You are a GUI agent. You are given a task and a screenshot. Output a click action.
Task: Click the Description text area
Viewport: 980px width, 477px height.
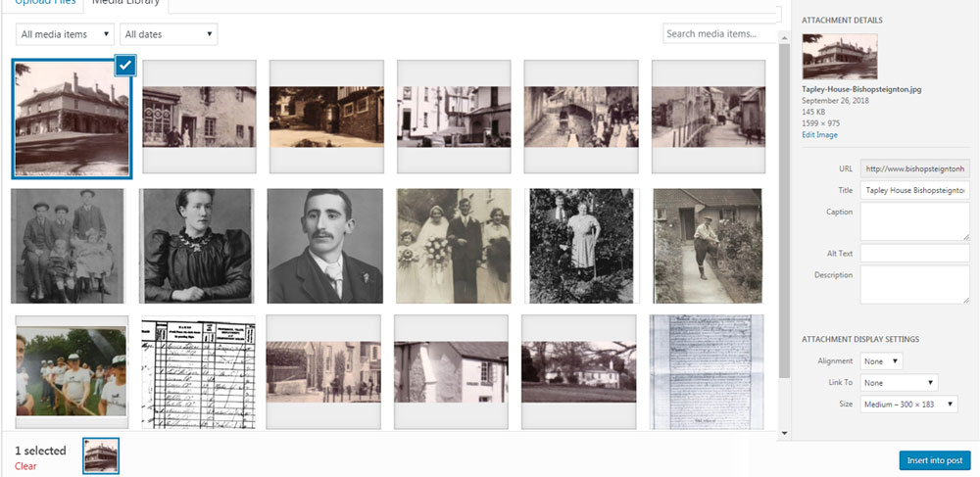click(x=915, y=285)
